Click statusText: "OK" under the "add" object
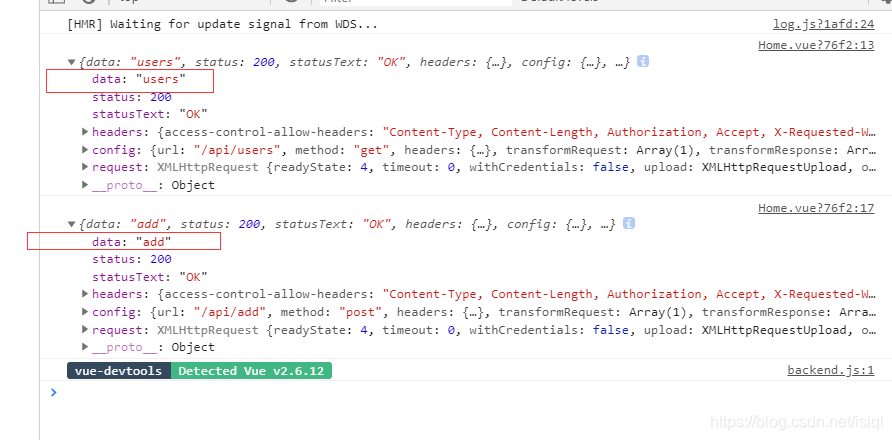 150,277
